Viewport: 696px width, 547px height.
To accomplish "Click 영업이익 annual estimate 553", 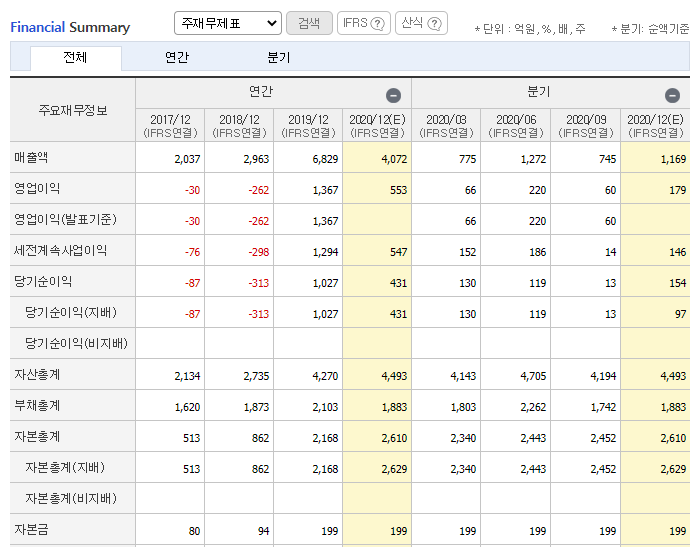I will (399, 190).
